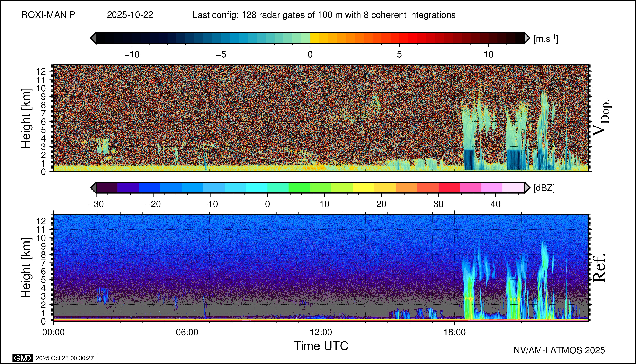The image size is (636, 364).
Task: Click the GMT logo icon
Action: pos(22,358)
